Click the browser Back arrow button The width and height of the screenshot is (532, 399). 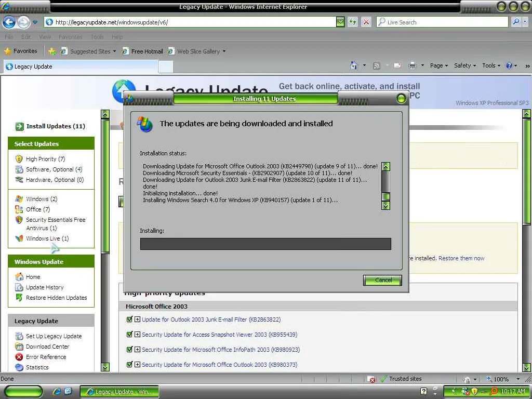pos(9,22)
